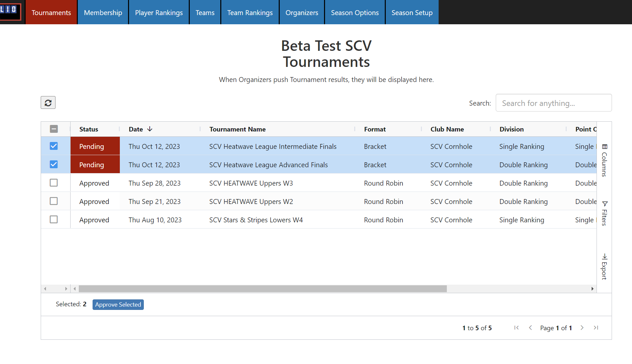Expand the Columns side panel
This screenshot has width=632, height=364.
tap(604, 161)
